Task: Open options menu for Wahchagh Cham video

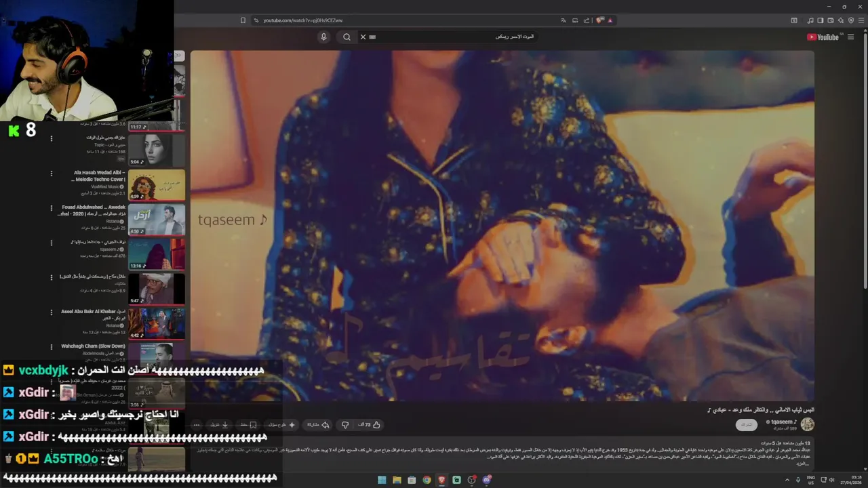Action: pyautogui.click(x=51, y=348)
